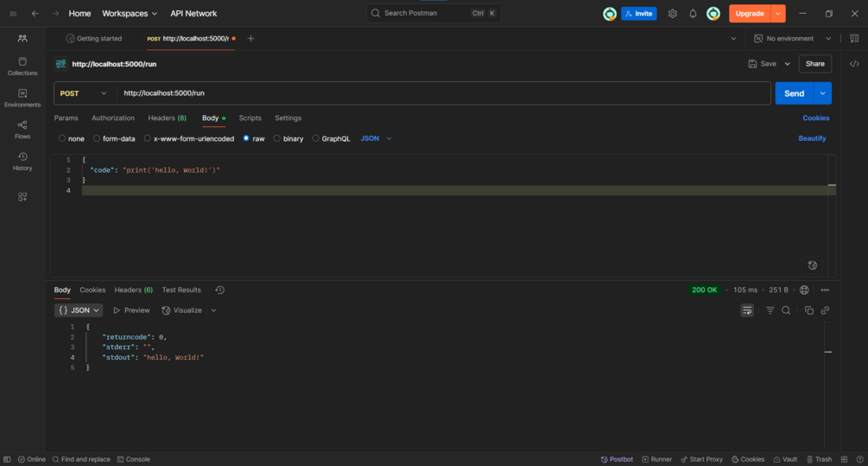Add a new request tab with plus
This screenshot has width=868, height=466.
coord(250,38)
